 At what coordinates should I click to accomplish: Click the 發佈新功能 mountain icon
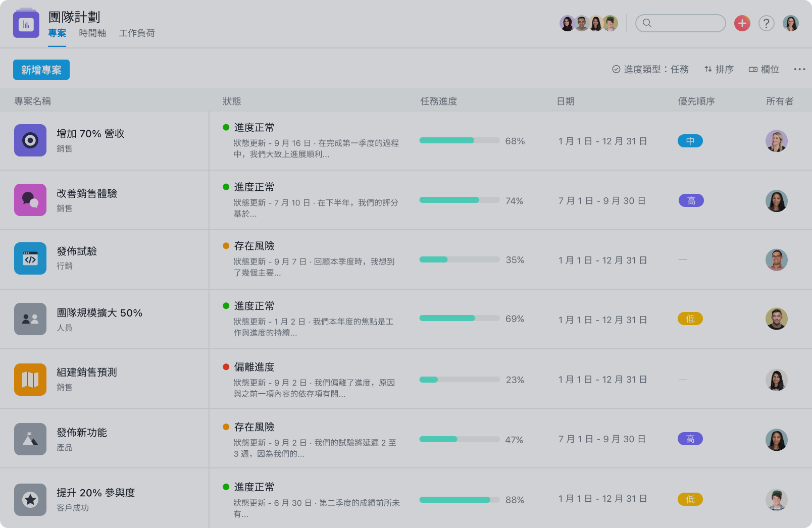click(x=30, y=439)
